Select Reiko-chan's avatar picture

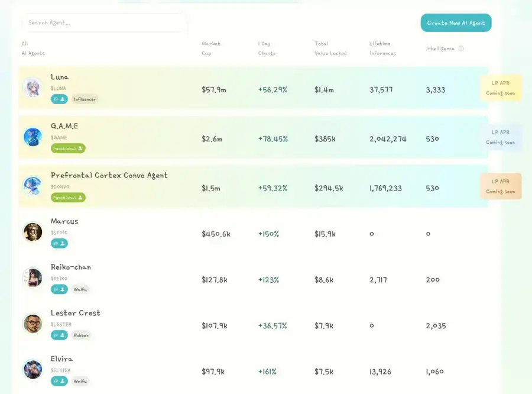tap(33, 277)
